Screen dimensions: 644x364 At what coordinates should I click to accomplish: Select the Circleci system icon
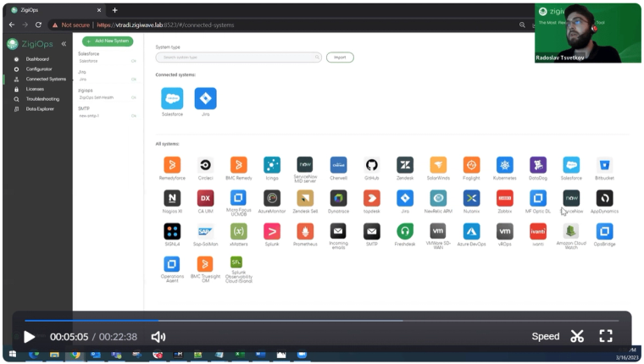pyautogui.click(x=205, y=165)
